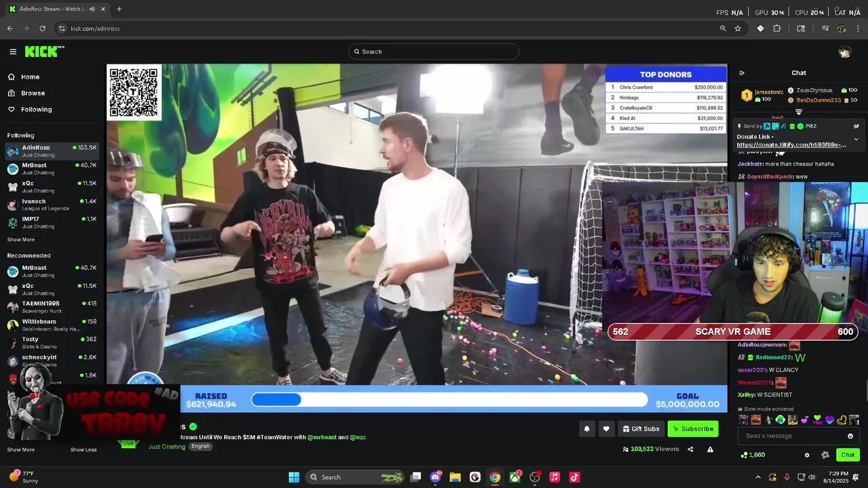
Task: Click the share stream icon
Action: click(690, 449)
